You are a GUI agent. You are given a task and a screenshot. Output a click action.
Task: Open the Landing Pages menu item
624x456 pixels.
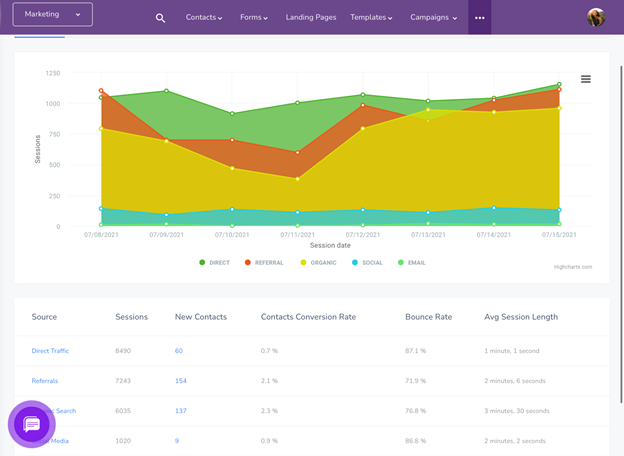311,18
